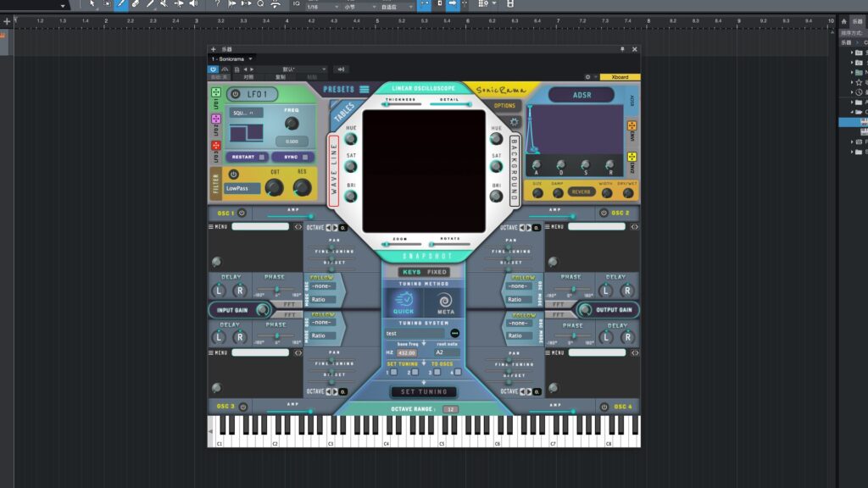Select the Mute tool in toolbar

(164, 4)
